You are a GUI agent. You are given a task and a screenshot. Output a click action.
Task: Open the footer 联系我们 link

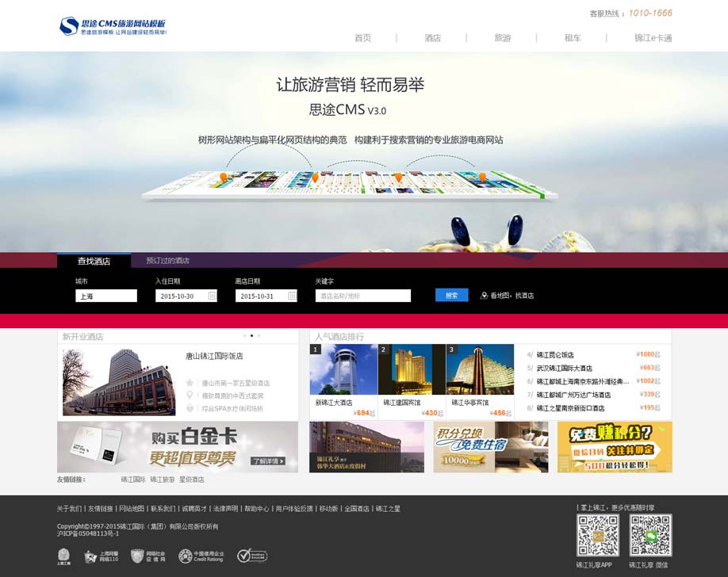[163, 509]
